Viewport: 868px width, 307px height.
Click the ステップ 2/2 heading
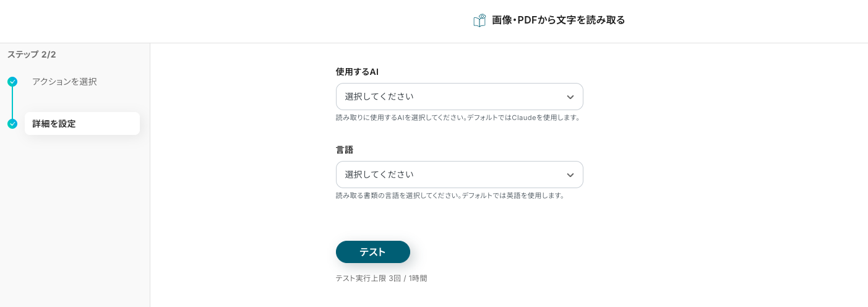click(x=32, y=54)
